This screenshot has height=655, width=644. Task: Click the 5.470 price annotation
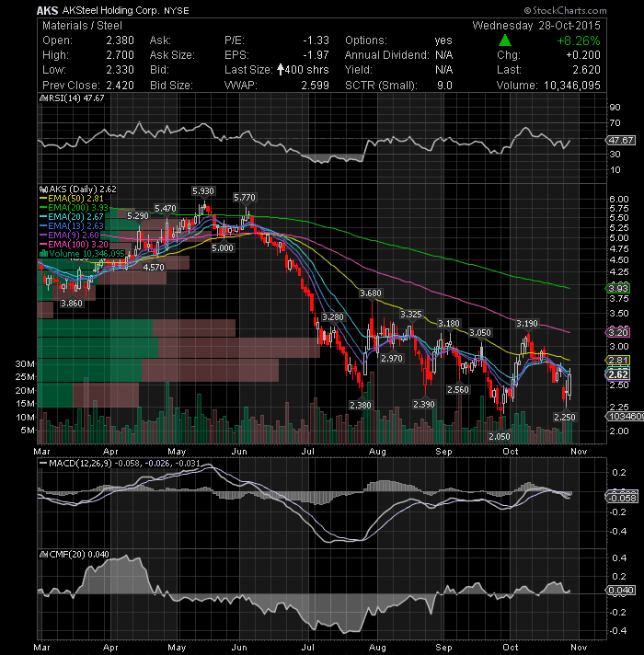[x=166, y=209]
